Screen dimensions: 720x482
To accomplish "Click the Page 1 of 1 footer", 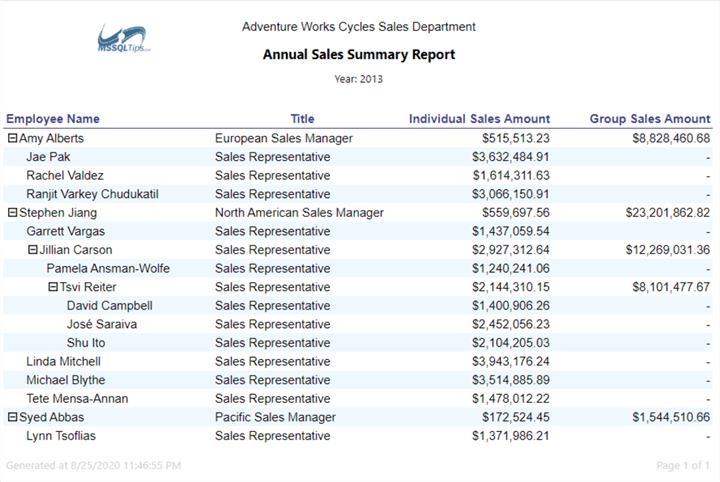I will (683, 465).
